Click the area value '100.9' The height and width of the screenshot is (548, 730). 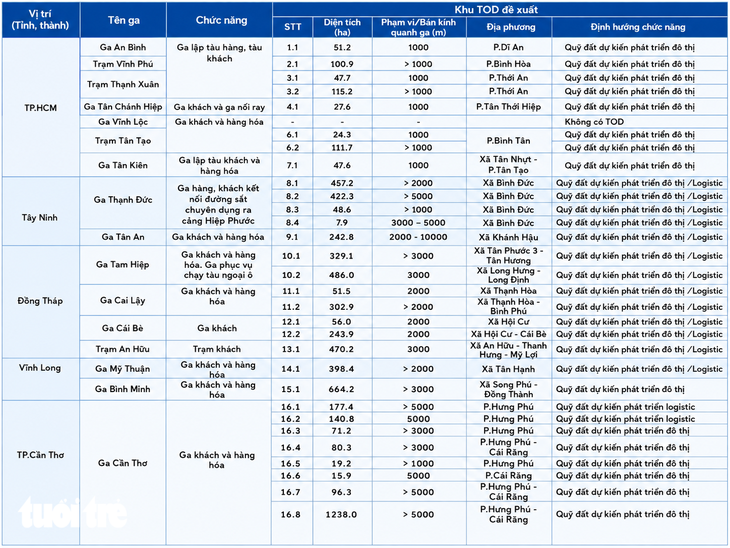(x=342, y=64)
